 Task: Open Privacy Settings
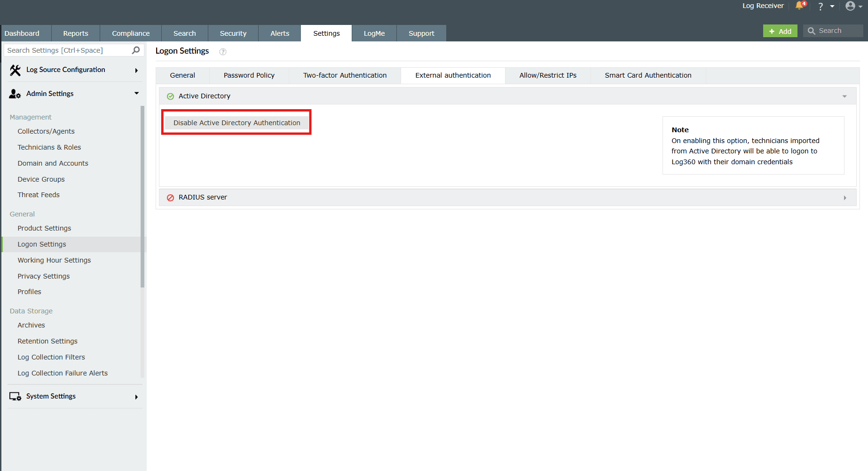tap(44, 276)
